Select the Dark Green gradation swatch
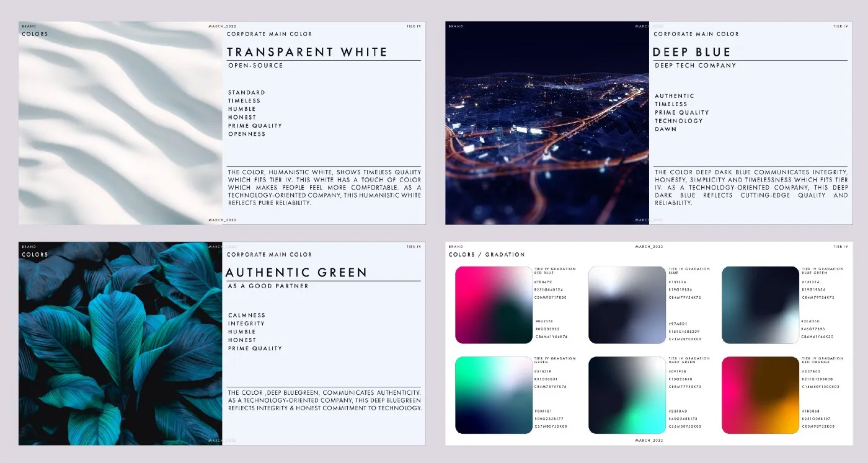The width and height of the screenshot is (868, 463). (627, 395)
